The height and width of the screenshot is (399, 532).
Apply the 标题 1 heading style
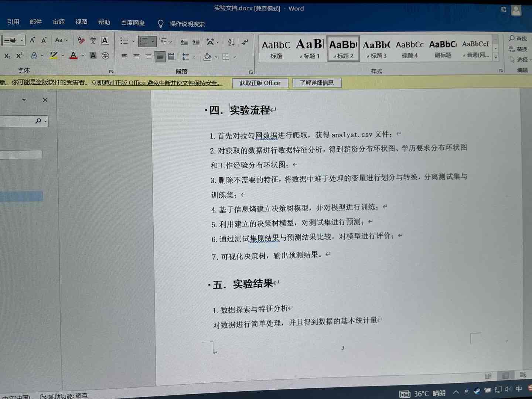(310, 49)
